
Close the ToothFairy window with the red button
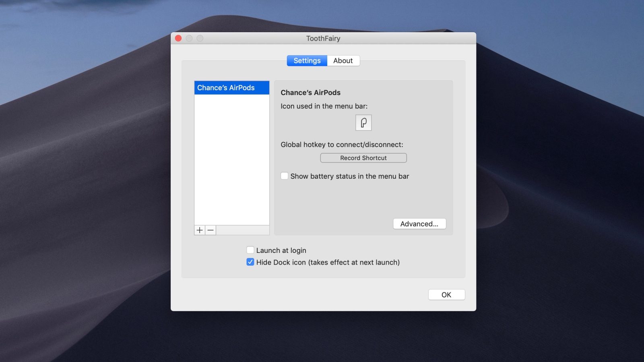click(x=178, y=38)
